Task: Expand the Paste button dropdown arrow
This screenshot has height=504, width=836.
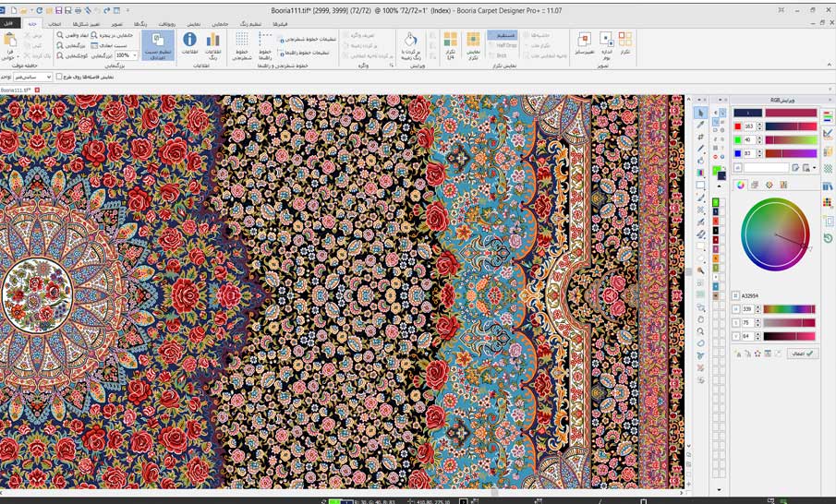Action: click(x=17, y=57)
